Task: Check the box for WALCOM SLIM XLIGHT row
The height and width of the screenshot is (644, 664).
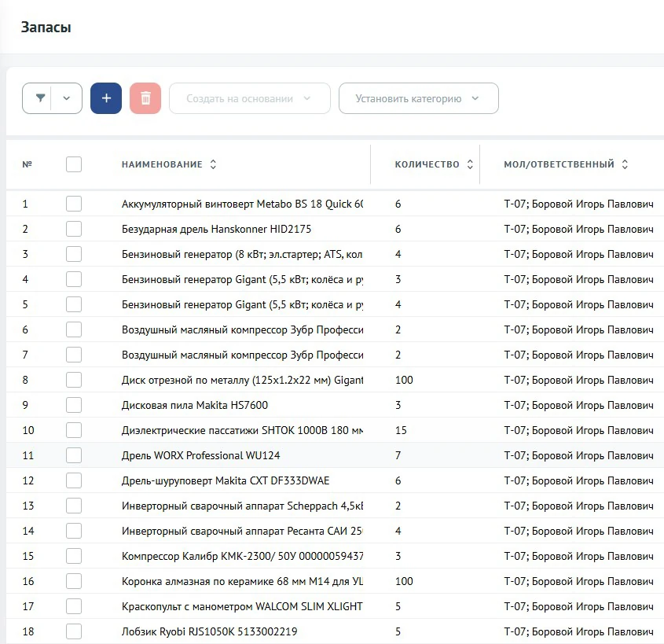Action: (74, 606)
